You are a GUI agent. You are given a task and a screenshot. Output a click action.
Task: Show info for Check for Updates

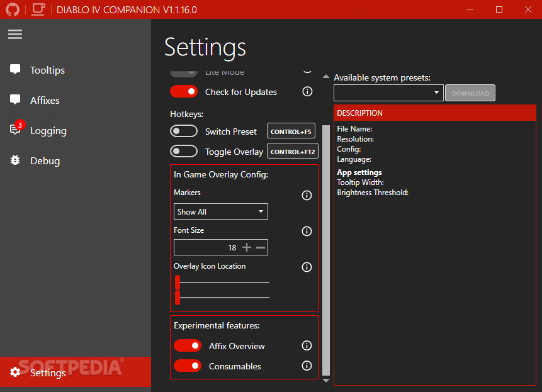coord(307,91)
